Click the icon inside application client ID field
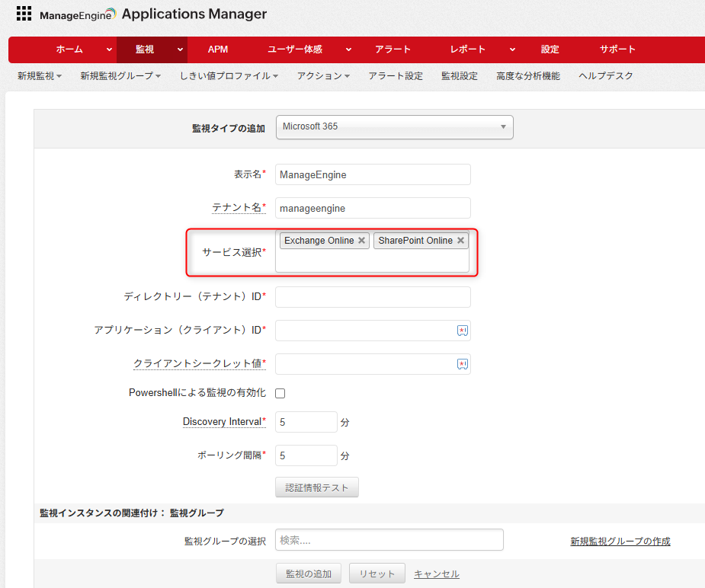The height and width of the screenshot is (588, 705). pyautogui.click(x=462, y=331)
